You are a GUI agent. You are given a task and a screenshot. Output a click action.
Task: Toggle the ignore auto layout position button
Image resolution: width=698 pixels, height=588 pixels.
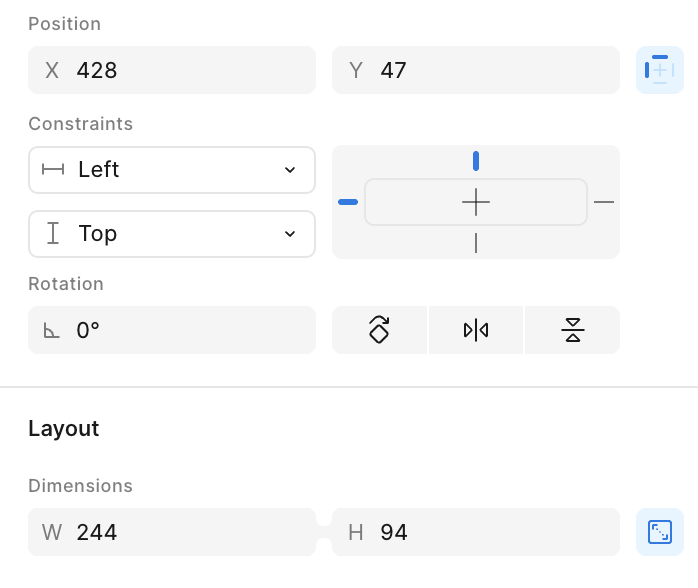[x=660, y=70]
